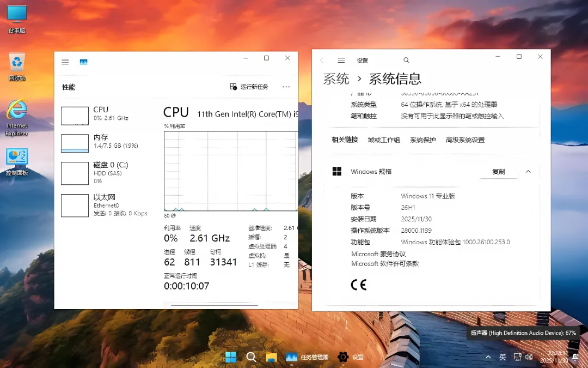
Task: Click the system type 64 位操作系统 text
Action: coord(449,104)
